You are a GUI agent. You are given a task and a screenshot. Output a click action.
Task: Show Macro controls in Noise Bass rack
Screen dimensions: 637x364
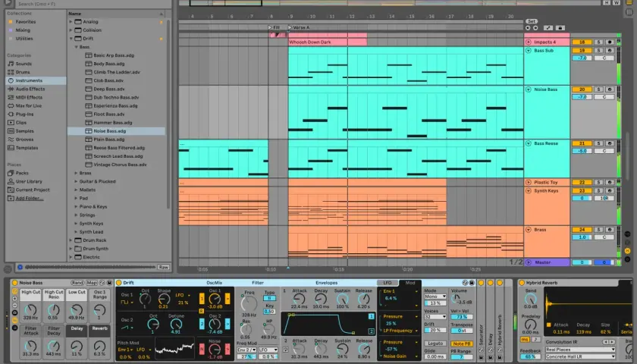14,291
